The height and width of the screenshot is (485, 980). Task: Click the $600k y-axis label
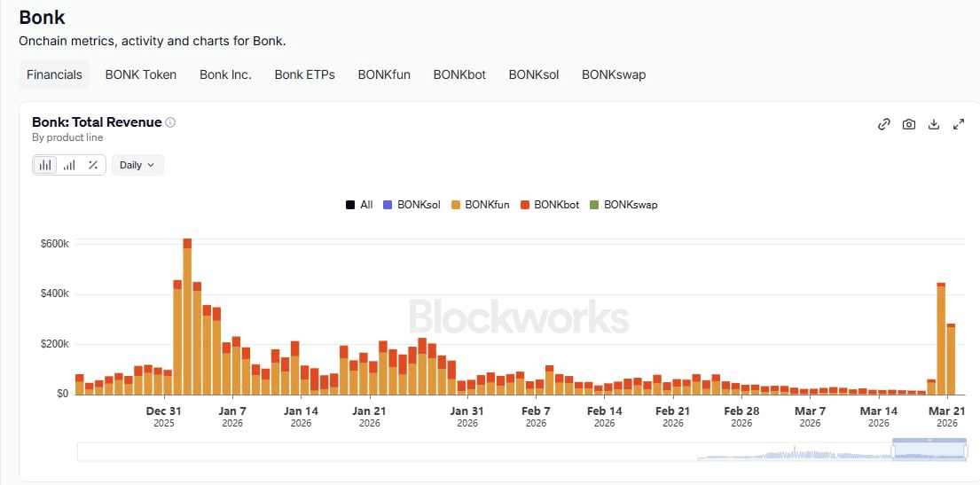click(x=55, y=244)
